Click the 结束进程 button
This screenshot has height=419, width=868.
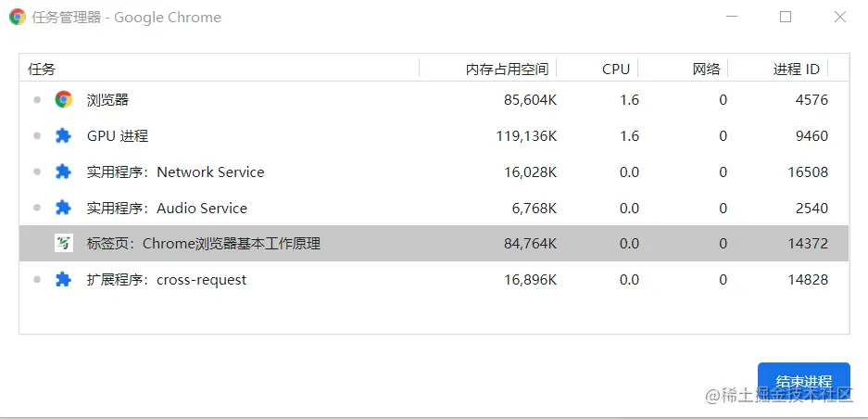click(804, 381)
